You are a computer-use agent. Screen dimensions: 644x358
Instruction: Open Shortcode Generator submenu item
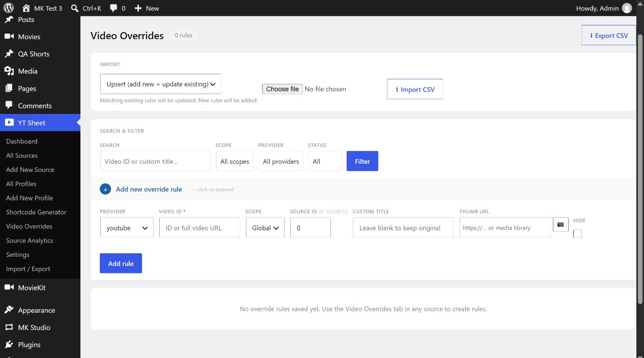(x=36, y=213)
